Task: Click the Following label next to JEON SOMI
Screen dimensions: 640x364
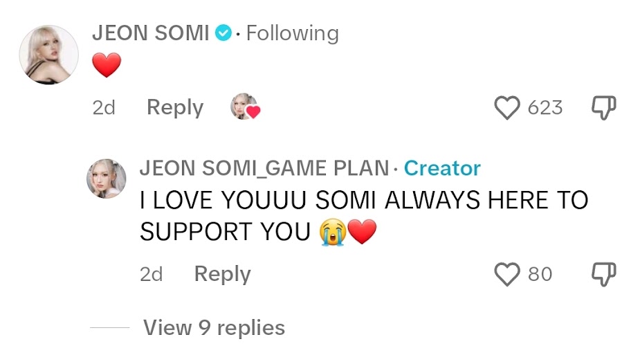Action: coord(292,33)
